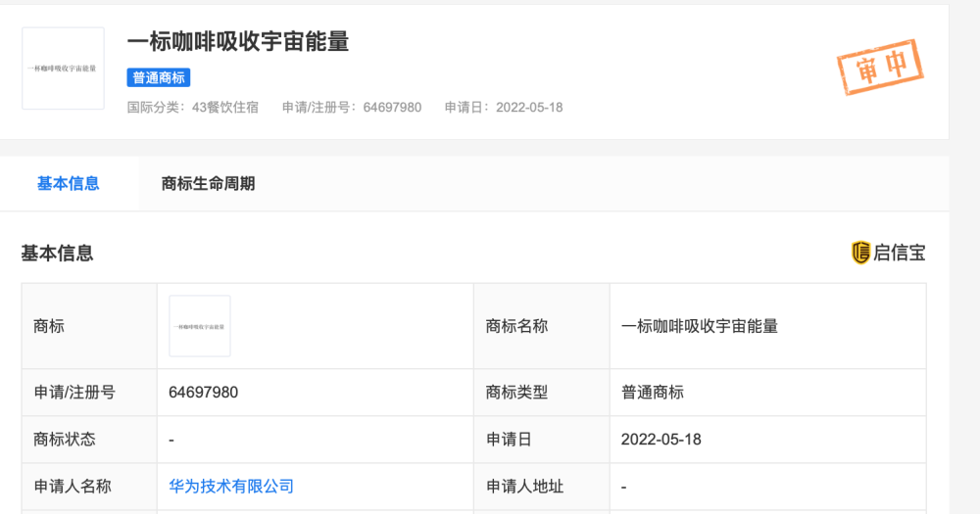Select the 商标名称 value cell
This screenshot has height=514, width=980.
[767, 326]
